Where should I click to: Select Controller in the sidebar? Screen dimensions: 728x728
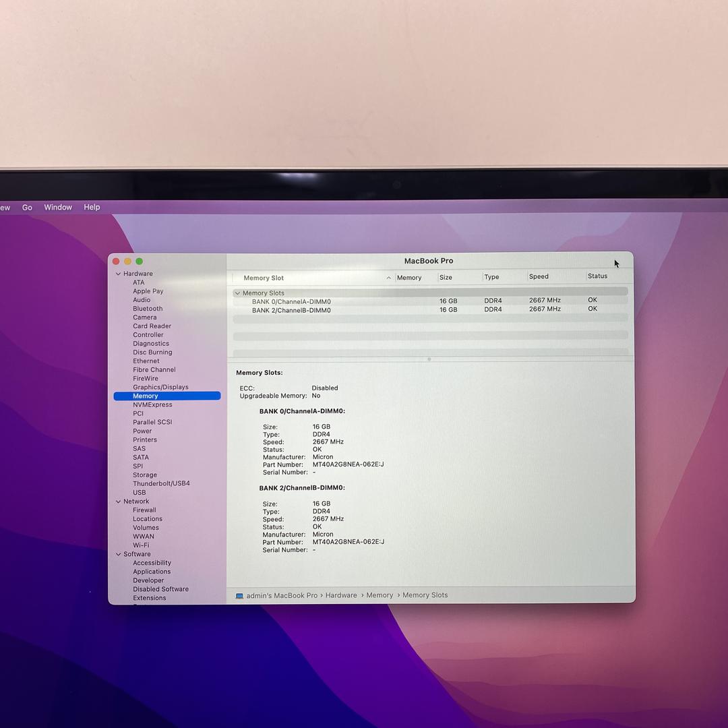click(148, 335)
